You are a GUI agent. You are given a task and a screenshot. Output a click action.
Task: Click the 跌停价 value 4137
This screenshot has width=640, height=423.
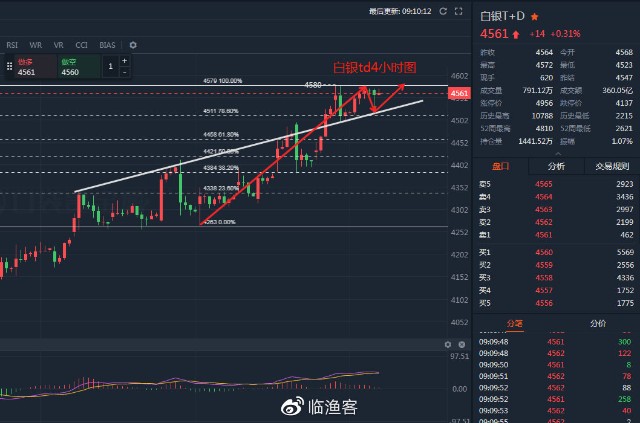[624, 103]
